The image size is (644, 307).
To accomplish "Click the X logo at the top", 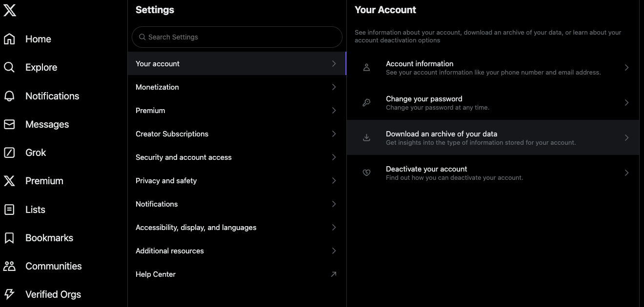I will pyautogui.click(x=10, y=10).
